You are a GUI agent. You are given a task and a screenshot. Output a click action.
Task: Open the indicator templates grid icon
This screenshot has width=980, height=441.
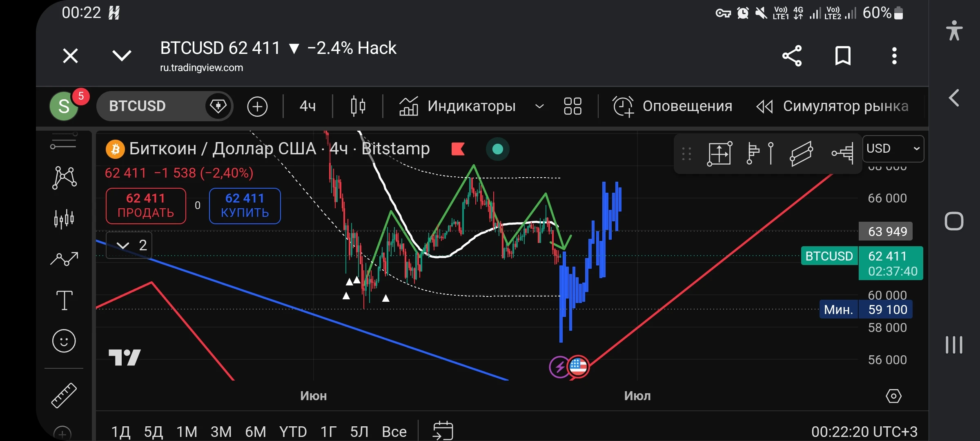coord(572,106)
